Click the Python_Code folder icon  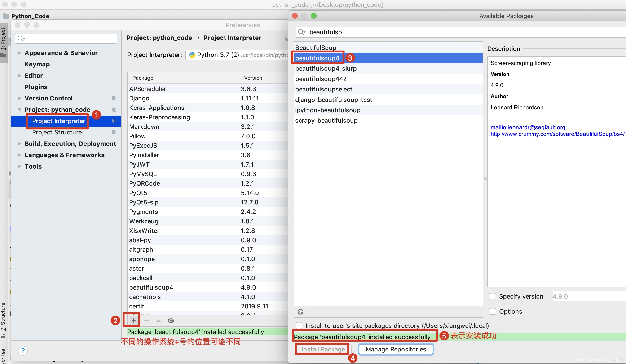(x=6, y=16)
